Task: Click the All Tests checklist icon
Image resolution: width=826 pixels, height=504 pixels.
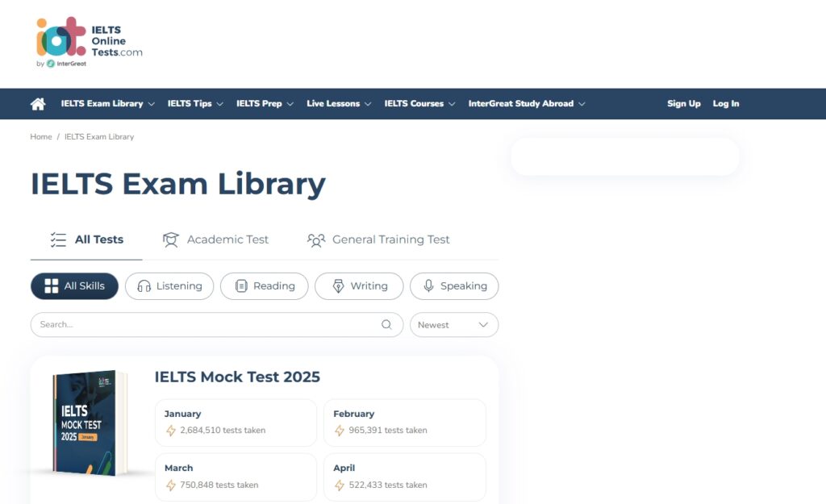Action: 58,240
